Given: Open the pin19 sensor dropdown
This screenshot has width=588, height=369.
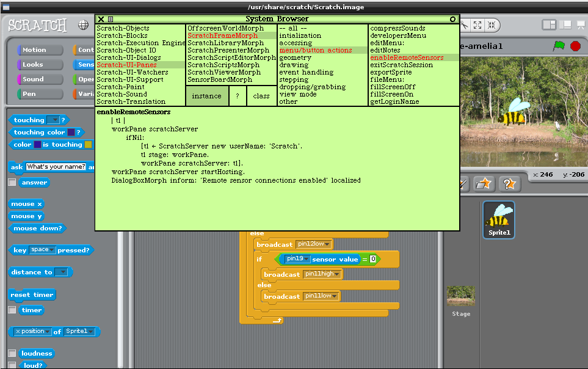Looking at the screenshot, I should click(297, 258).
